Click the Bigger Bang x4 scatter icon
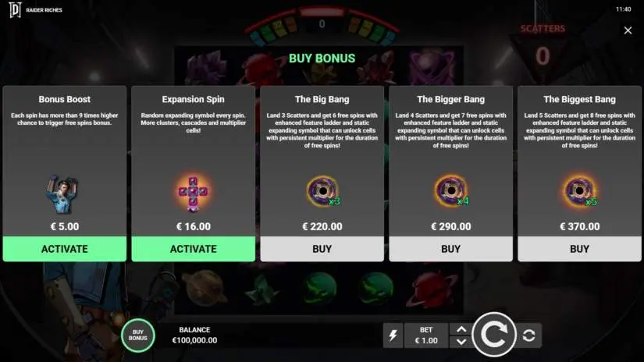 coord(452,191)
